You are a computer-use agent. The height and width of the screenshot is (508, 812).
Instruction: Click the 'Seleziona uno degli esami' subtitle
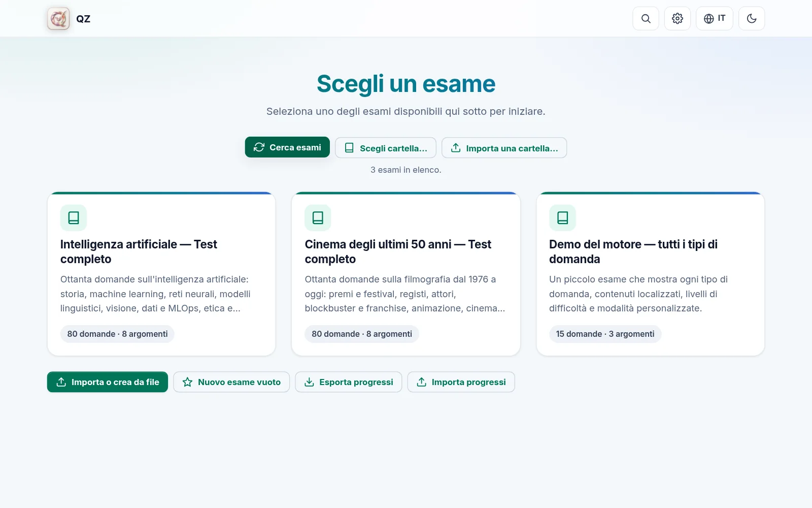[406, 111]
